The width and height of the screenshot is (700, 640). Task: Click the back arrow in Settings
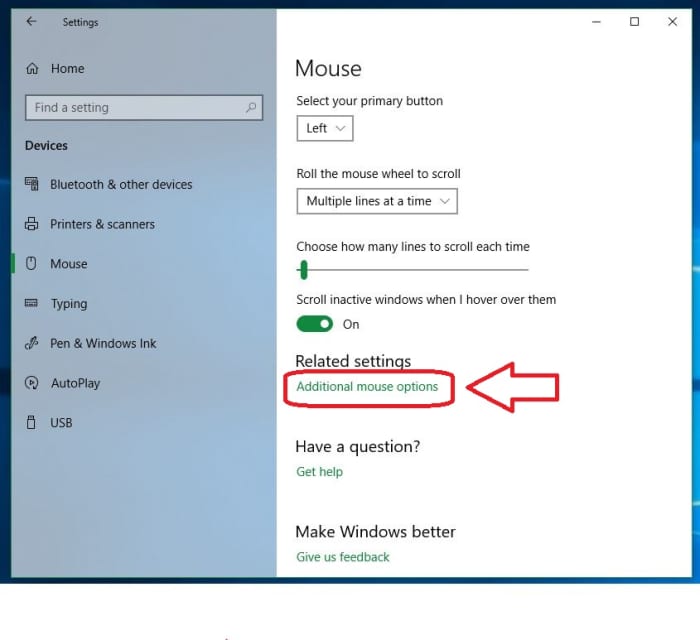click(x=31, y=21)
